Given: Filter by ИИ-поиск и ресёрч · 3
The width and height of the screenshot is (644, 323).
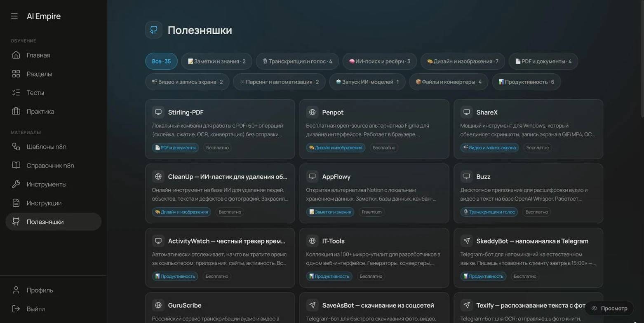Looking at the screenshot, I should pos(380,61).
